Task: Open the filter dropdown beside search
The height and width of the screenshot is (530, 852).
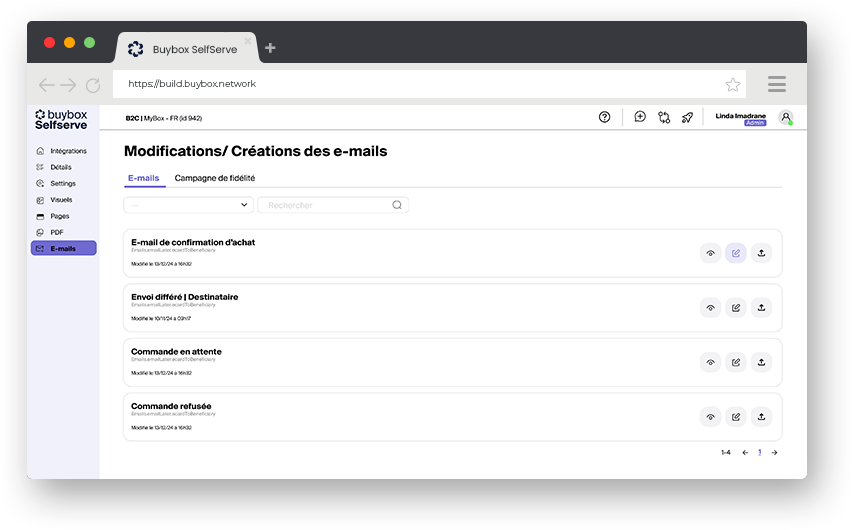Action: pos(188,205)
